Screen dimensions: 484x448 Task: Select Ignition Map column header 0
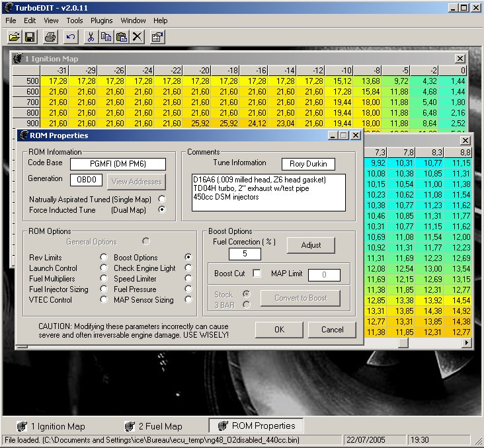coord(453,71)
